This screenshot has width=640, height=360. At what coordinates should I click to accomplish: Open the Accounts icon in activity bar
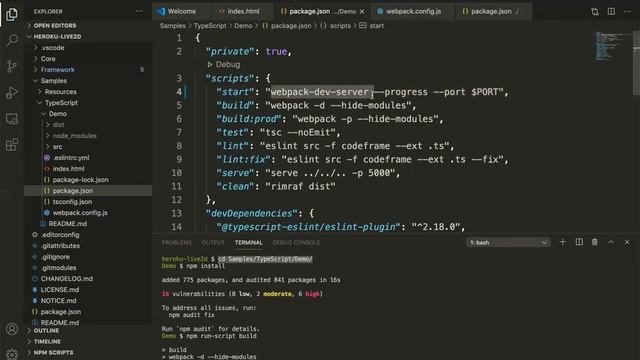[x=12, y=329]
